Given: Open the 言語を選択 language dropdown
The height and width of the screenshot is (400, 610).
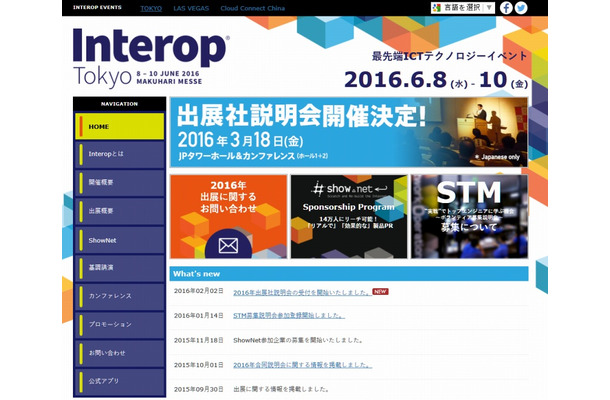Looking at the screenshot, I should pyautogui.click(x=463, y=8).
